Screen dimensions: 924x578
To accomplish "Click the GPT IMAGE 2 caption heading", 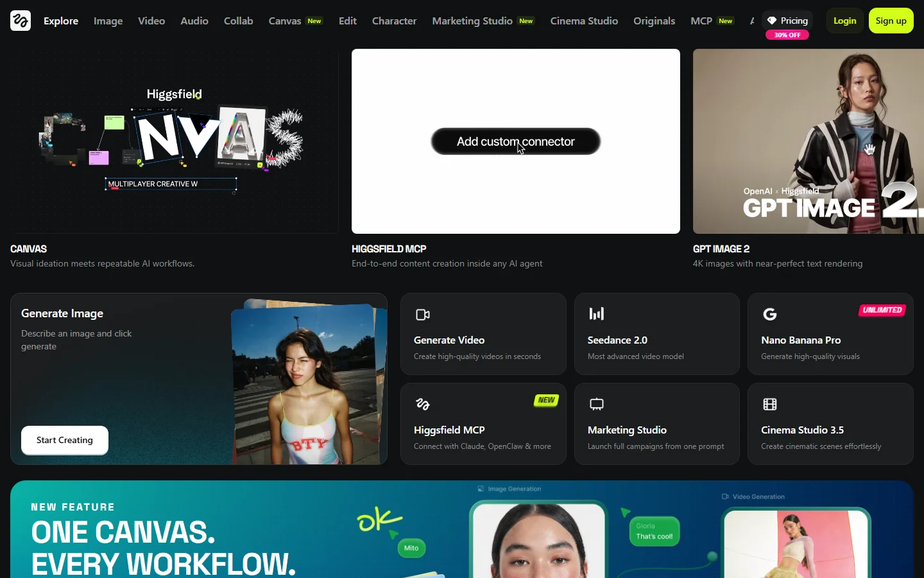I will click(721, 249).
